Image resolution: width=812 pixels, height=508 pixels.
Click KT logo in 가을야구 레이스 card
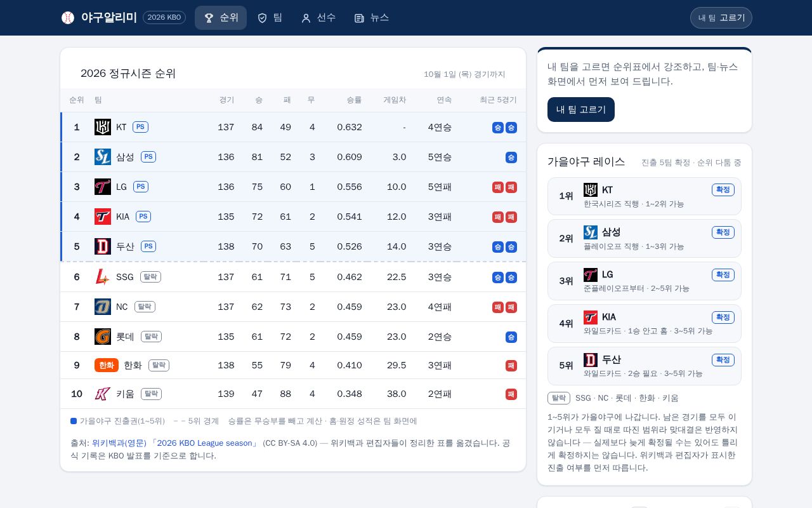(591, 190)
